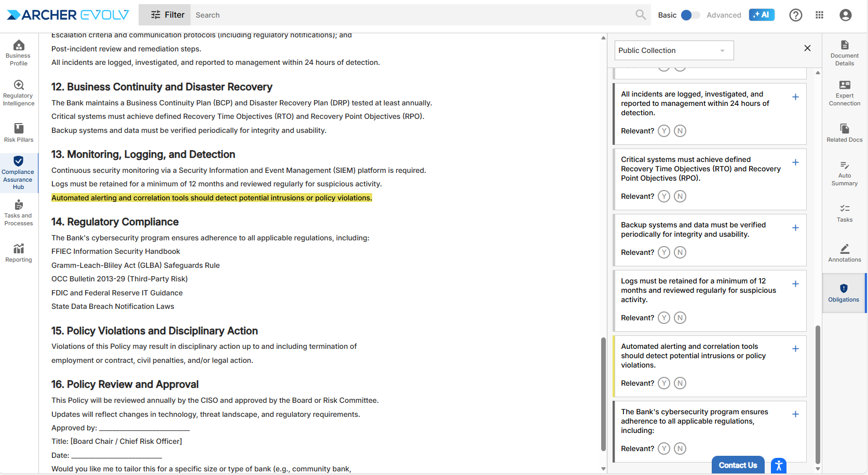Image resolution: width=868 pixels, height=475 pixels.
Task: Go to Risk Pillars section
Action: pos(18,132)
